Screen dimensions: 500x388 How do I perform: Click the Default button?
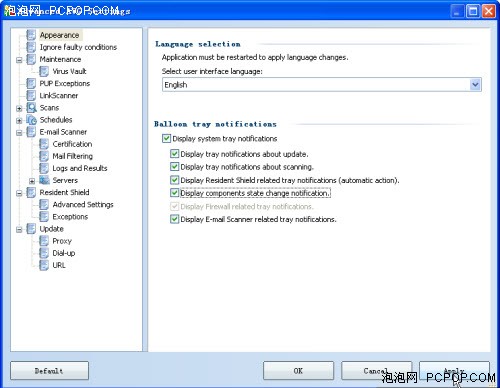[49, 371]
